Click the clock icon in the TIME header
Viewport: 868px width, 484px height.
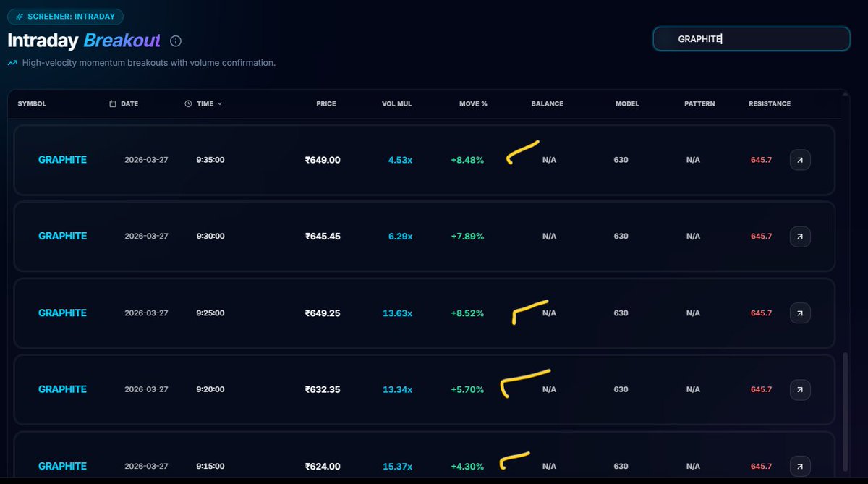pos(188,103)
